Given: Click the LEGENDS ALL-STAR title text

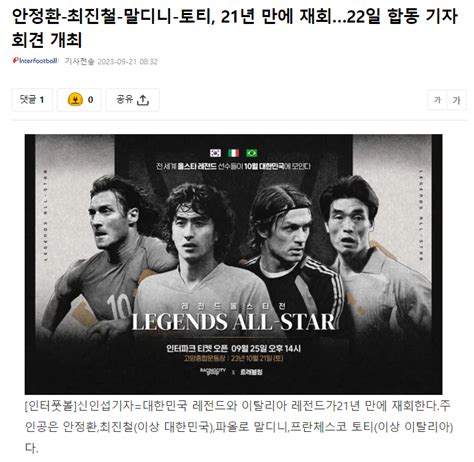Looking at the screenshot, I should [233, 322].
